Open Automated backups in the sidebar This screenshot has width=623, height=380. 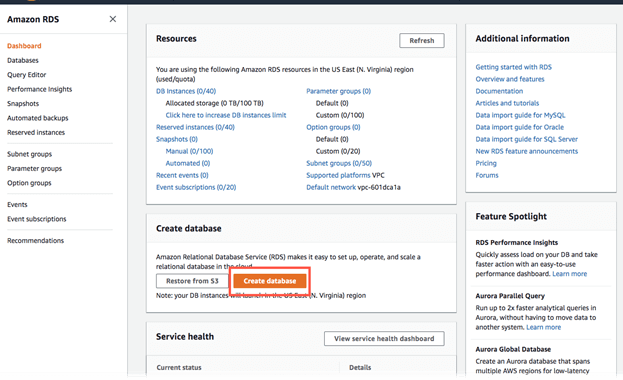click(x=38, y=118)
